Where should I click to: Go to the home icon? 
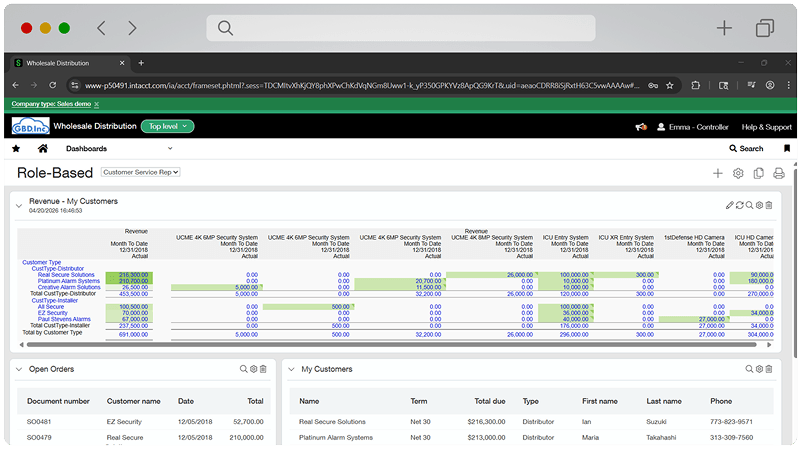tap(43, 148)
